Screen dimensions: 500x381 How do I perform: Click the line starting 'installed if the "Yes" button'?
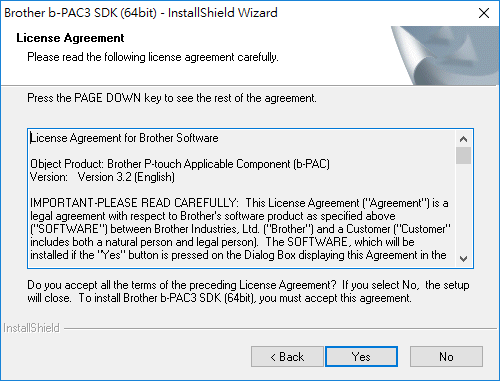click(238, 255)
